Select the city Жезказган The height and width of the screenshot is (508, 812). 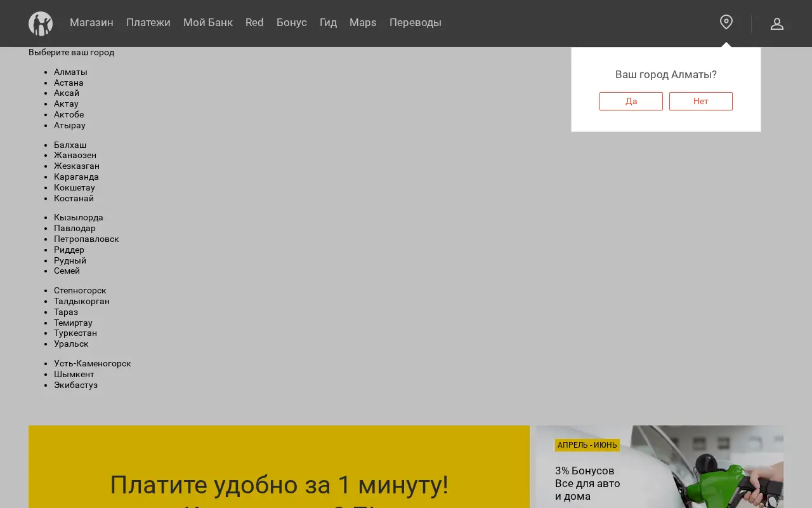(77, 166)
